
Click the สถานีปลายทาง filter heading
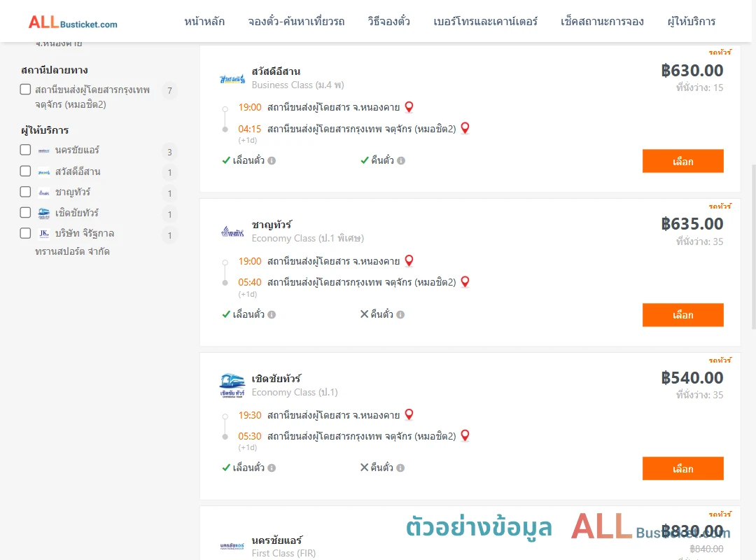coord(55,70)
